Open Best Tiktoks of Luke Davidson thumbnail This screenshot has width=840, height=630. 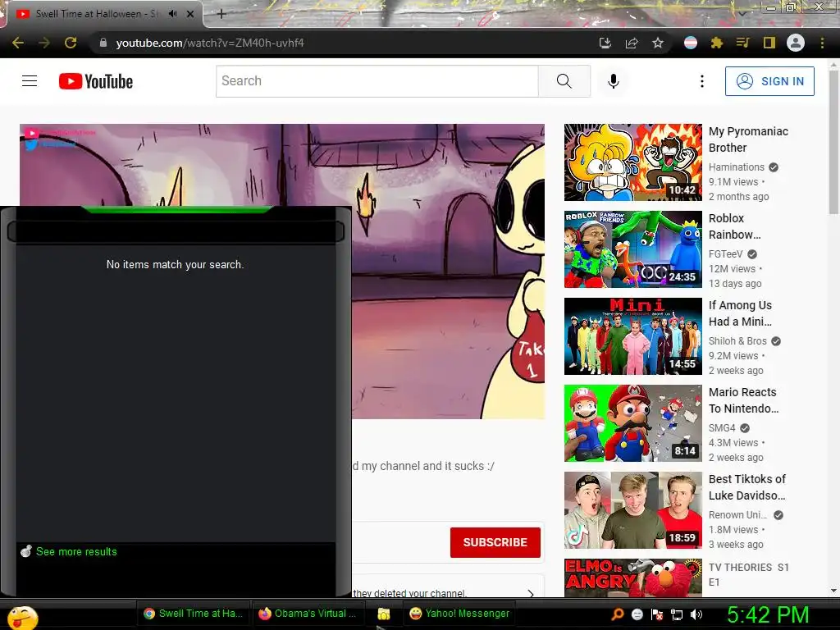(633, 510)
